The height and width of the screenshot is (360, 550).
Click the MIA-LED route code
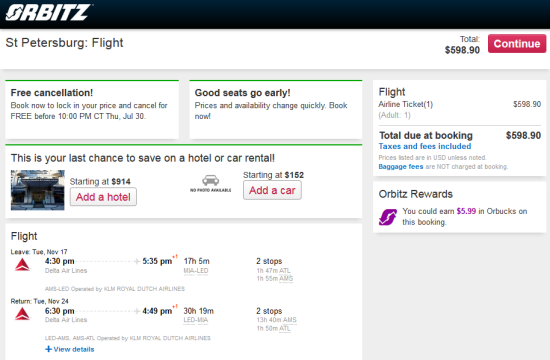coord(196,271)
